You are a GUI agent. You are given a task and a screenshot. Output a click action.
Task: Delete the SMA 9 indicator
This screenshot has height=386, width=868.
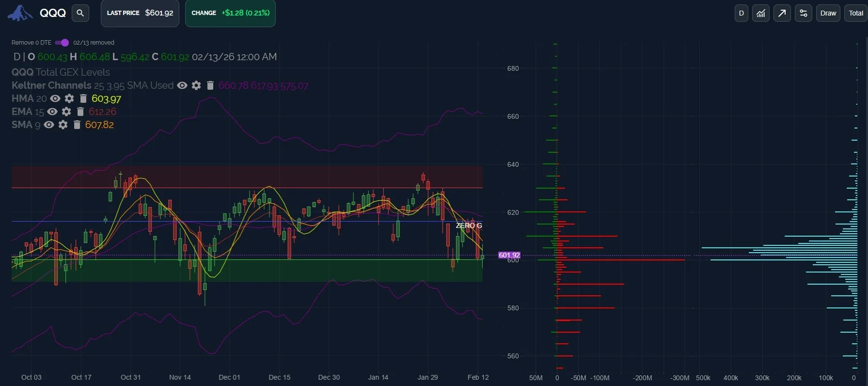(77, 125)
